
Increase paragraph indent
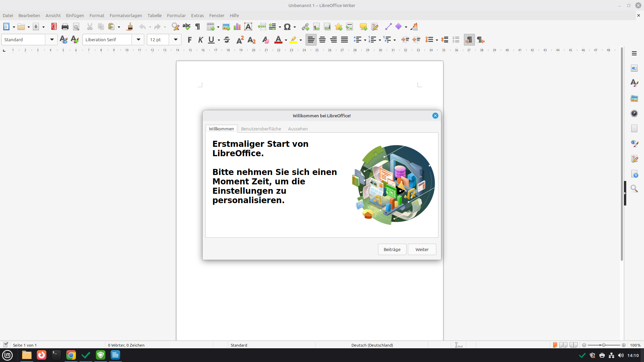point(405,40)
